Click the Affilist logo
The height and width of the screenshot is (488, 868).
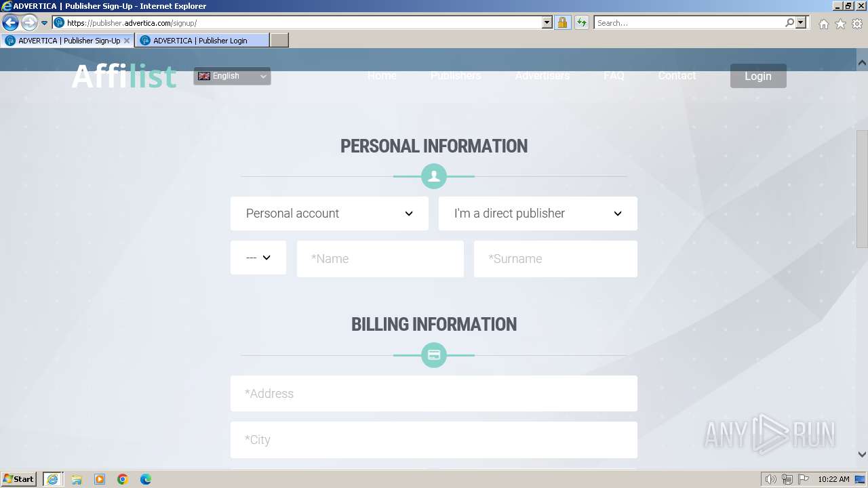[124, 76]
